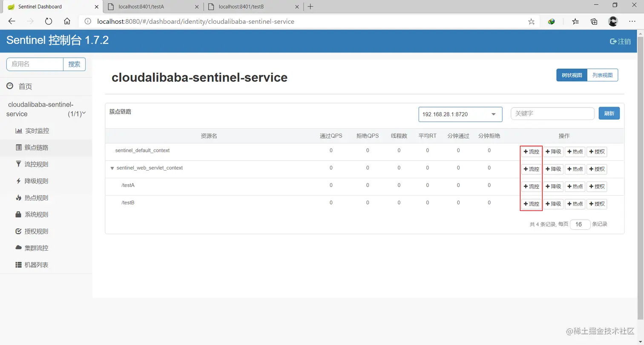Switch to localhost:8401/testA browser tab
Screen dimensions: 644x345
tap(153, 6)
